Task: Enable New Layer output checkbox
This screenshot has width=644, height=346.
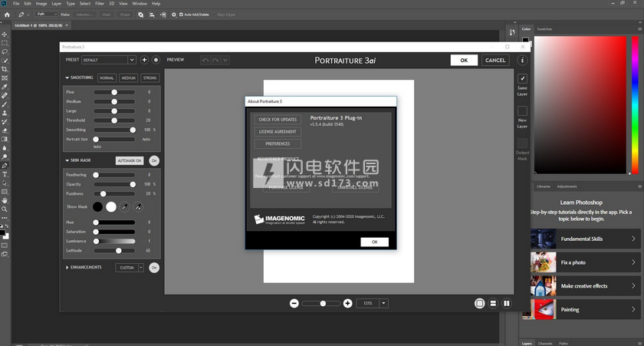Action: [522, 111]
